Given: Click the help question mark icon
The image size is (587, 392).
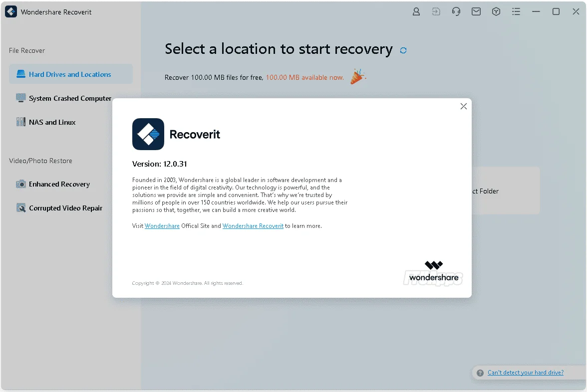Looking at the screenshot, I should click(x=480, y=373).
